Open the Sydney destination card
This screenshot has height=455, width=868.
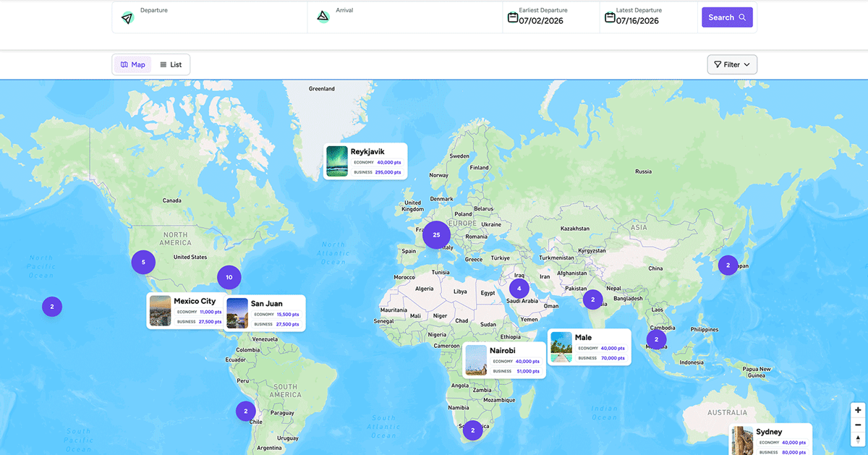coord(770,440)
